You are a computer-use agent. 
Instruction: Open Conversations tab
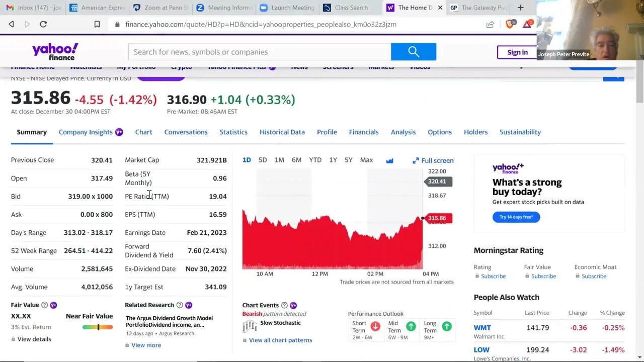click(x=186, y=132)
